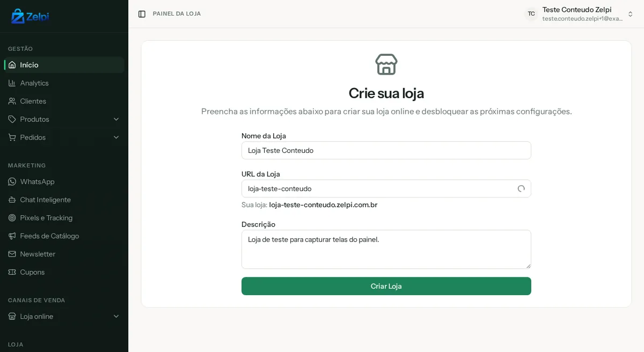This screenshot has width=644, height=352.
Task: Focus the Nome da Loja field
Action: [386, 150]
